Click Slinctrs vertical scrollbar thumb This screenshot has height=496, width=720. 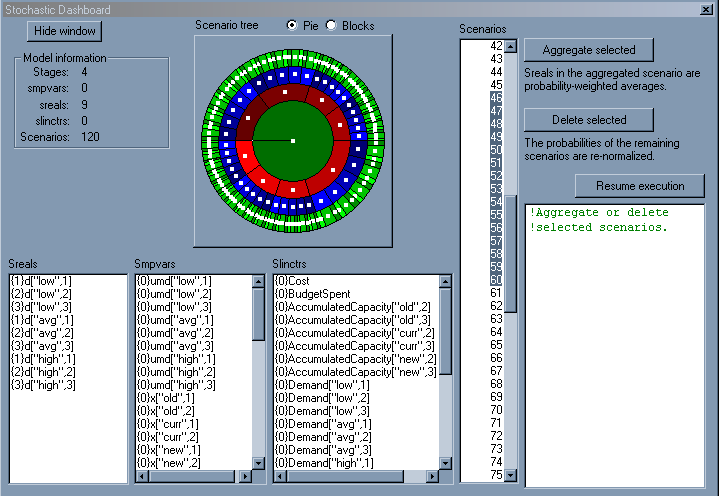(x=445, y=331)
